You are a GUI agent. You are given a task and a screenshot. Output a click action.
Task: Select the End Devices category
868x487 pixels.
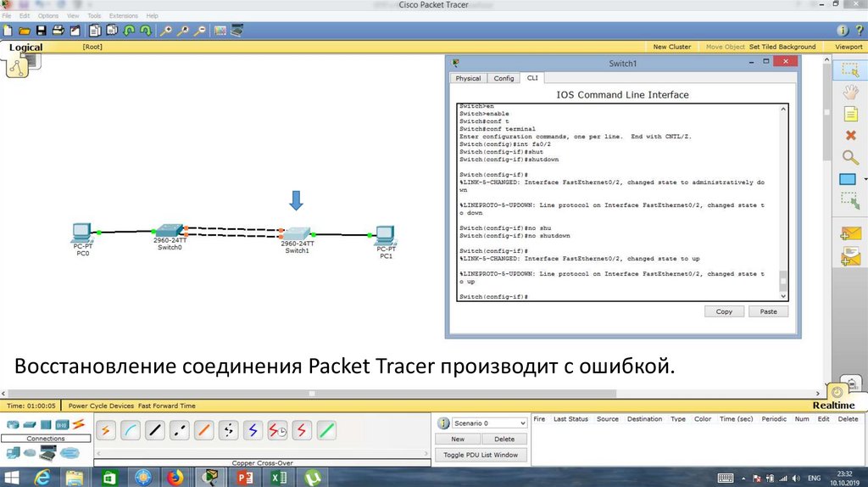pos(14,453)
